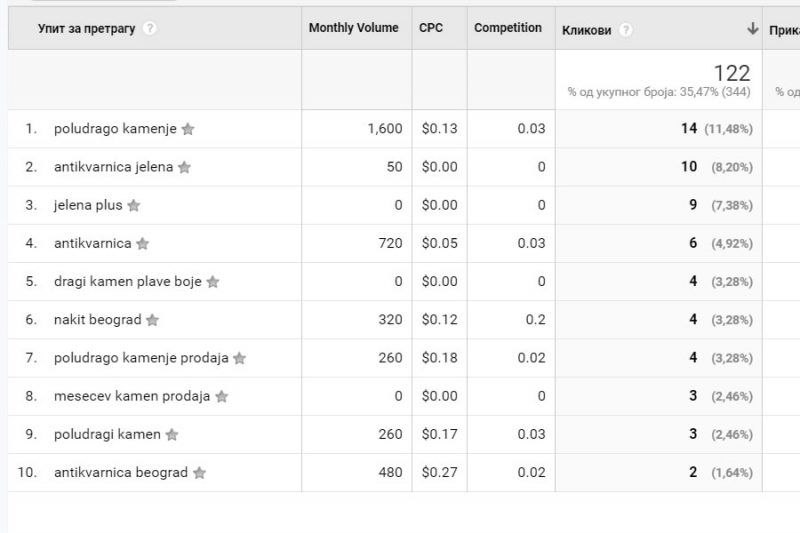This screenshot has width=800, height=533.
Task: Click star next to dragi kamen plave boje
Action: click(213, 282)
